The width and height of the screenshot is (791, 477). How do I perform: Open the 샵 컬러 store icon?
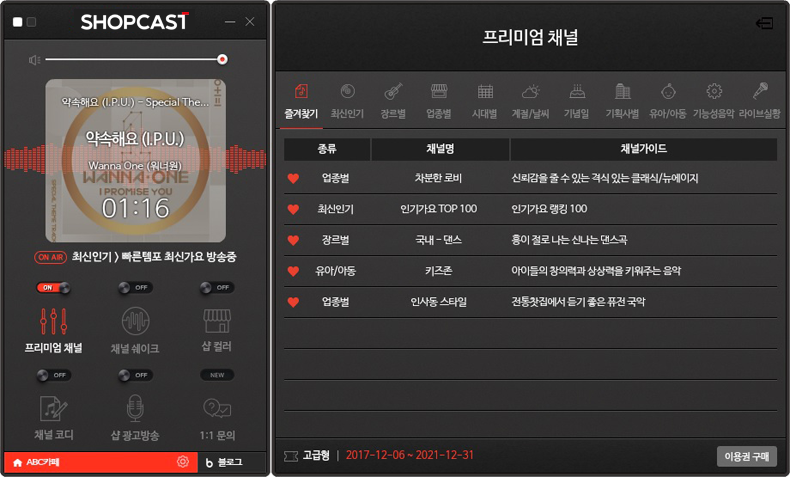[x=217, y=321]
